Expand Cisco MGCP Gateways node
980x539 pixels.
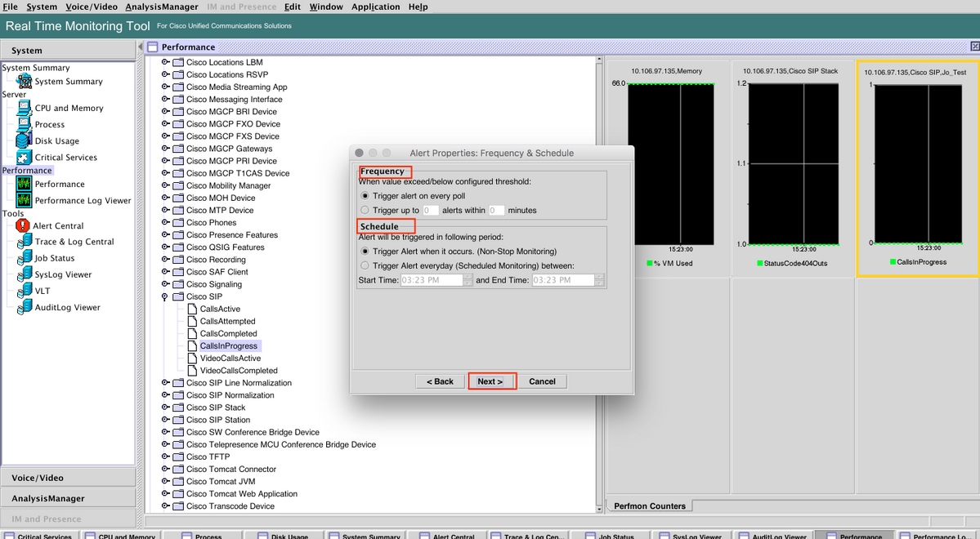(165, 149)
